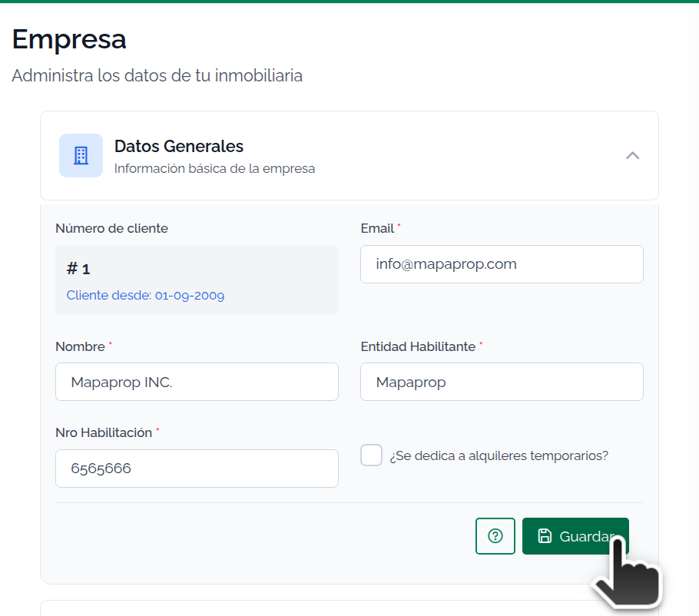
Task: Click the 'Cliente desde: 01-09-2009' text
Action: click(x=145, y=295)
